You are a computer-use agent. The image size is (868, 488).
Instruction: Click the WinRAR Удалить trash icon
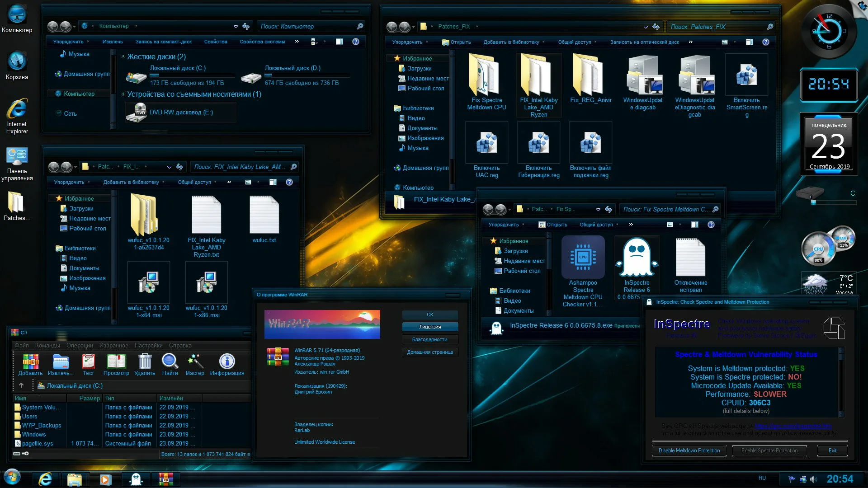coord(145,364)
